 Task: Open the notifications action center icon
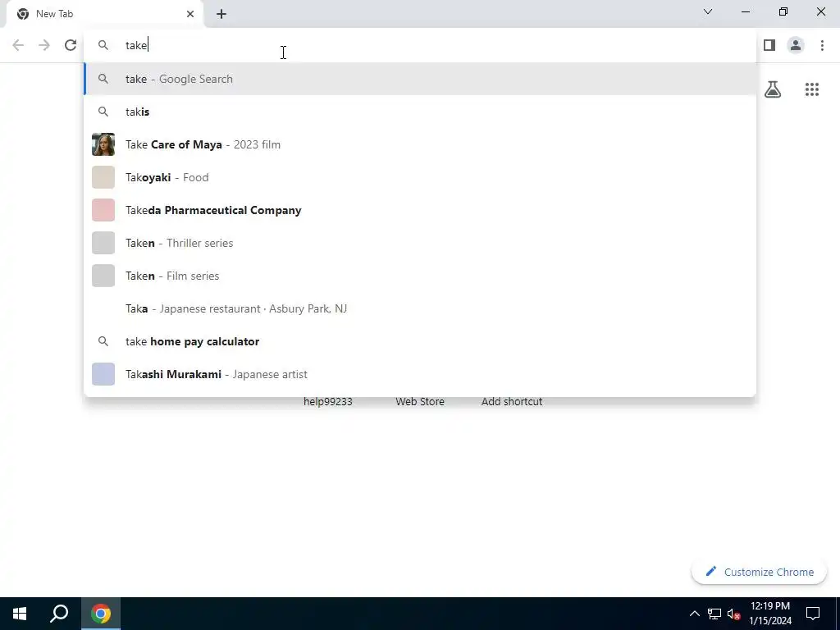tap(813, 614)
